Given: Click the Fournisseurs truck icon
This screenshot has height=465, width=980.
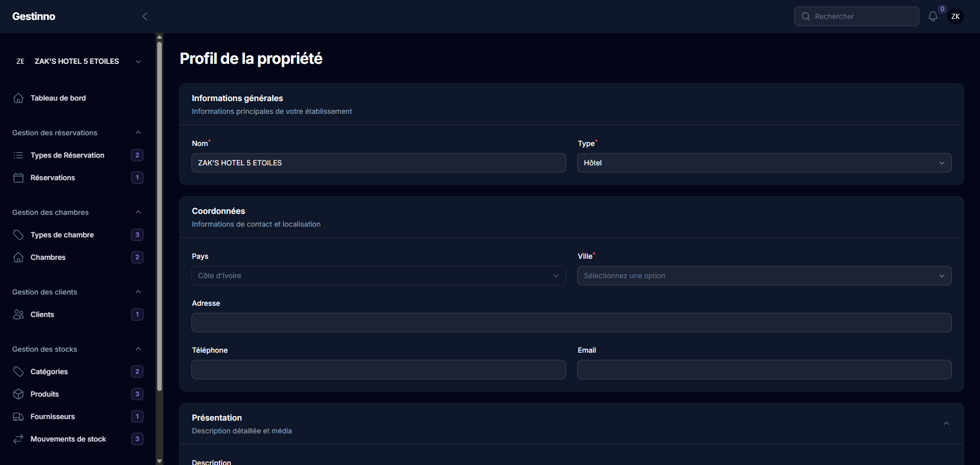Looking at the screenshot, I should pos(18,417).
